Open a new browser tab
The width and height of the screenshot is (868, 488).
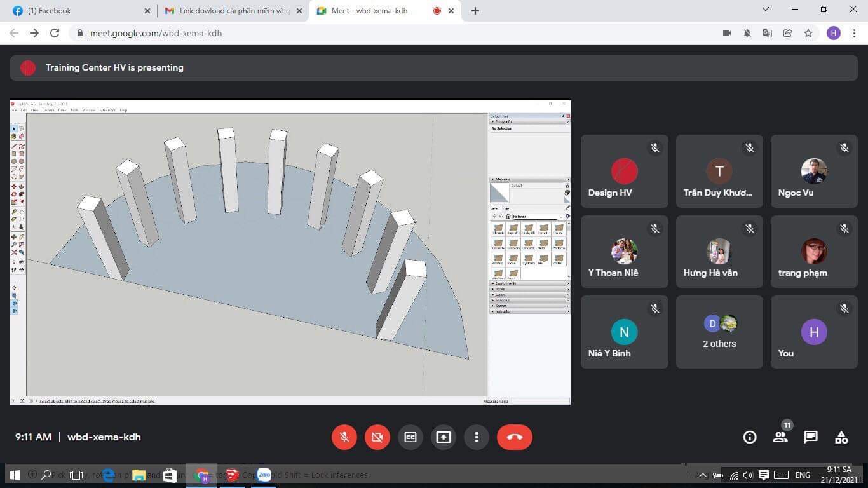pyautogui.click(x=475, y=11)
